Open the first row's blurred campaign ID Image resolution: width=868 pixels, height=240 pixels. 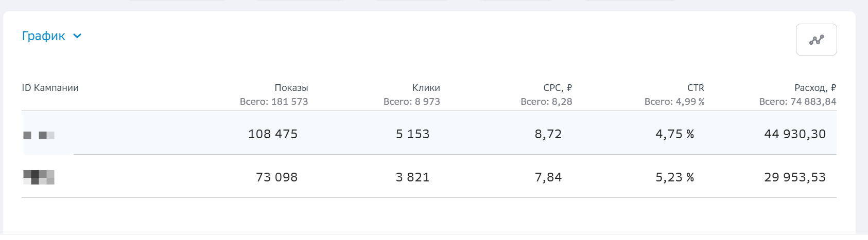[39, 135]
